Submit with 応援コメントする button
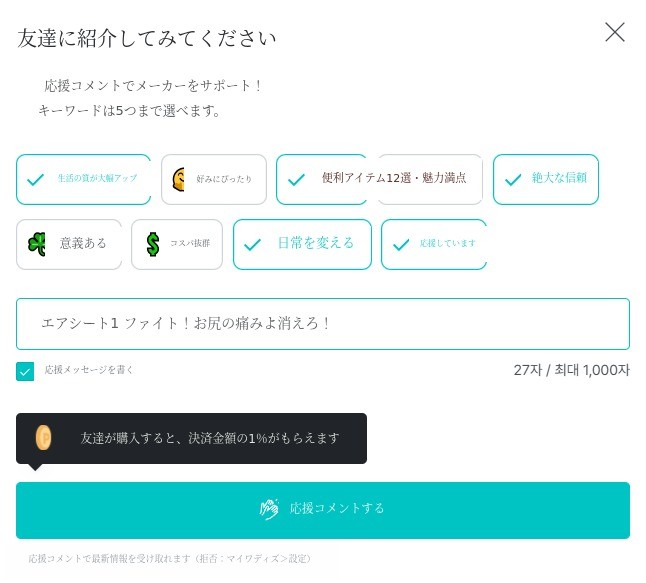This screenshot has width=646, height=583. tap(323, 510)
